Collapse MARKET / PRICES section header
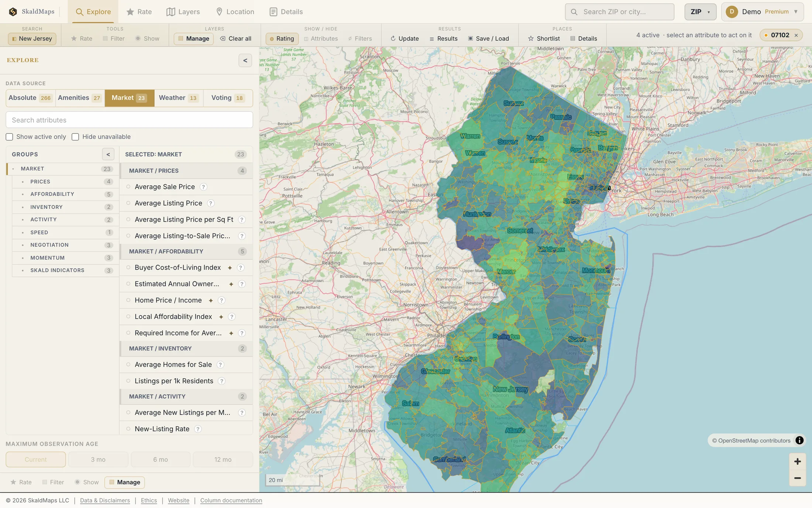Image resolution: width=812 pixels, height=508 pixels. point(186,171)
